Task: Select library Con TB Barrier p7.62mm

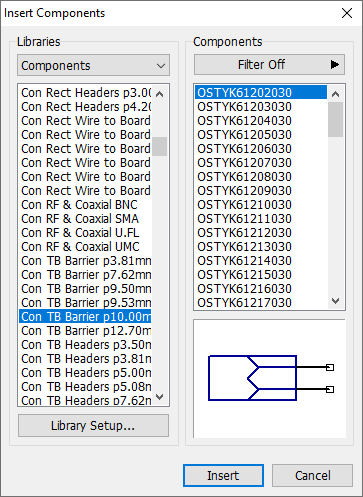Action: 86,275
